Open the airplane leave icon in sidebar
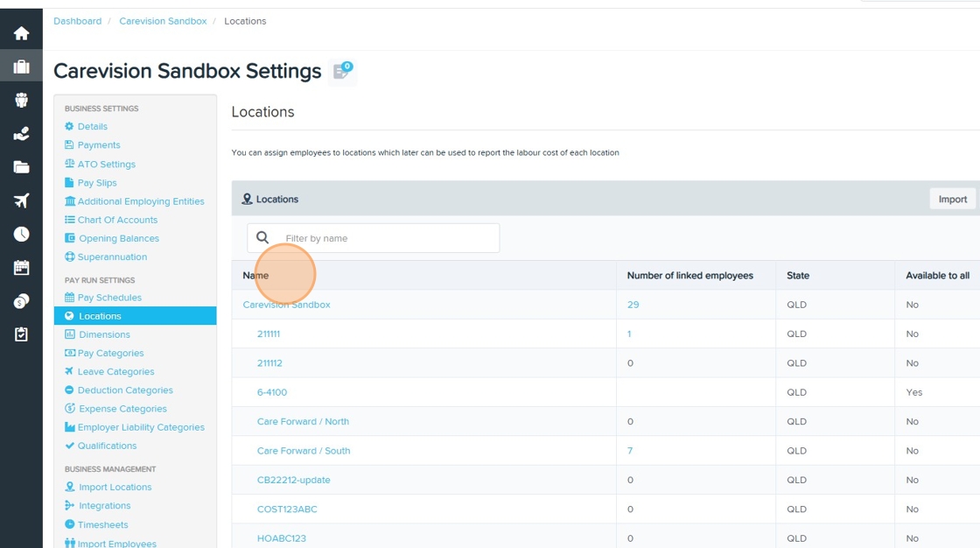Screen dimensions: 980x548 21,200
